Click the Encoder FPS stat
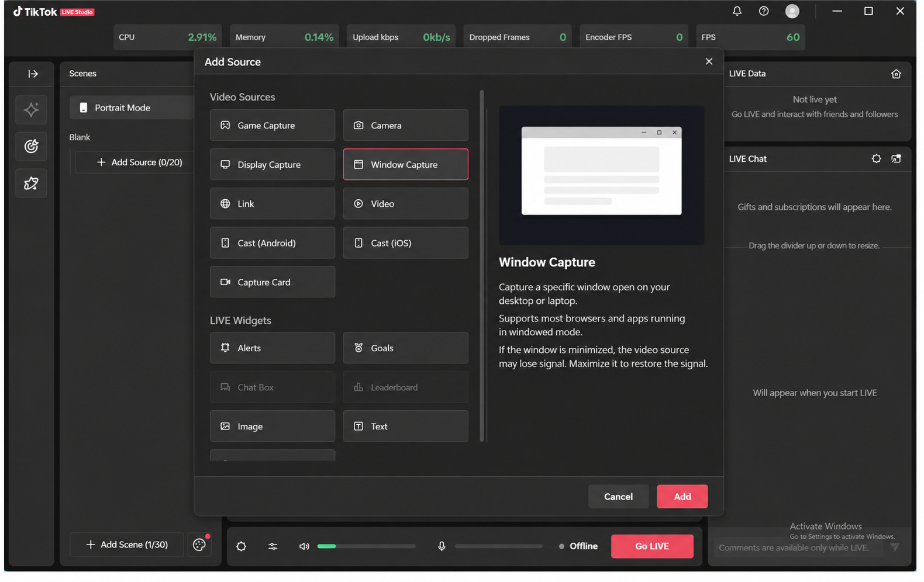 pyautogui.click(x=634, y=37)
